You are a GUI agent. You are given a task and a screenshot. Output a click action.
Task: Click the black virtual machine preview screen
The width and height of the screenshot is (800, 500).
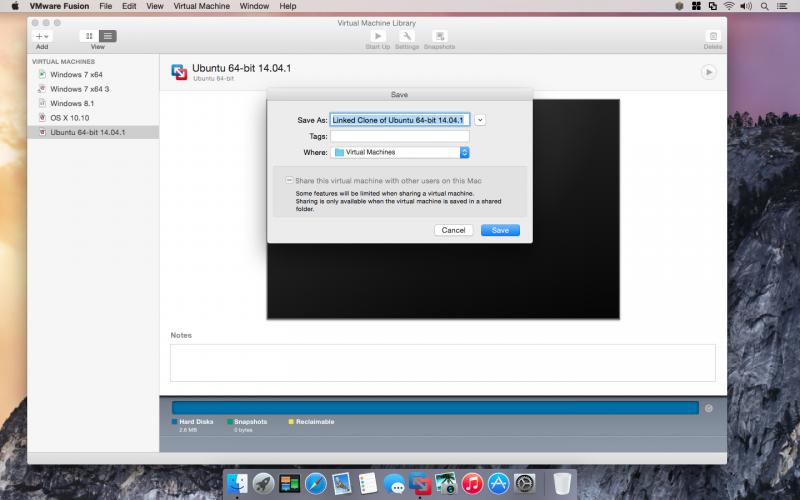(443, 281)
